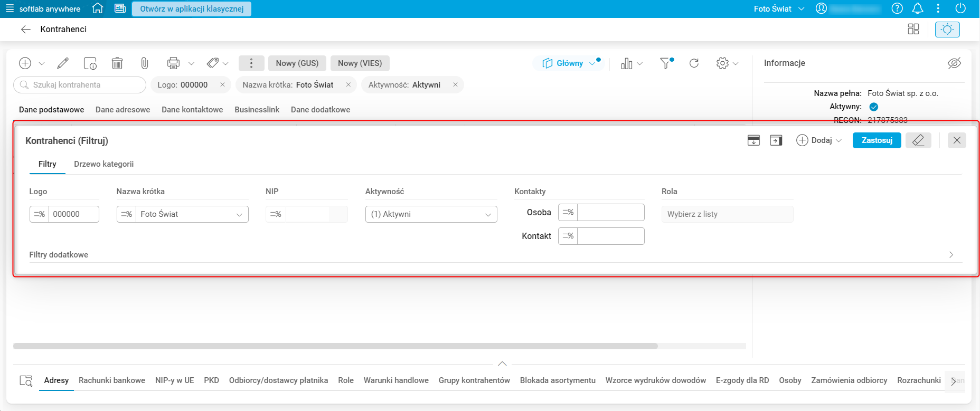
Task: Hide the Informacje panel with eye icon
Action: 954,63
